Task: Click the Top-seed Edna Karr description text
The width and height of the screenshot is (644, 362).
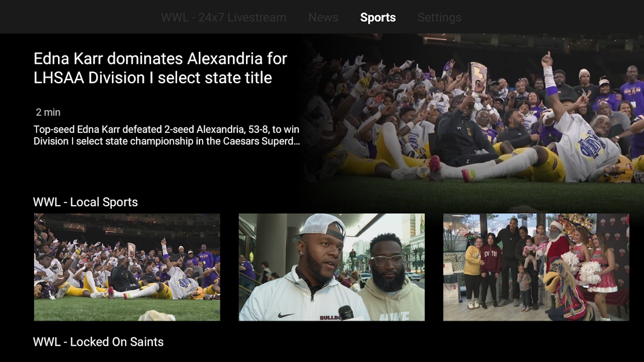Action: pyautogui.click(x=167, y=135)
